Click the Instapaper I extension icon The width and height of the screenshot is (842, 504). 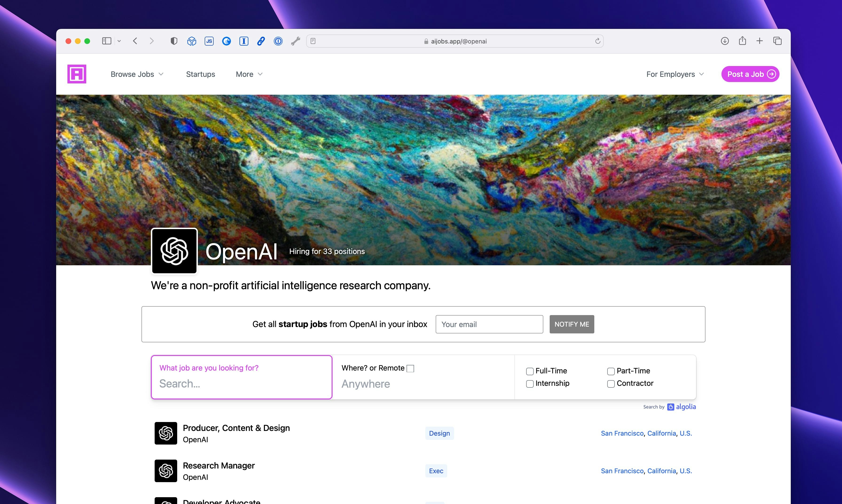tap(244, 41)
